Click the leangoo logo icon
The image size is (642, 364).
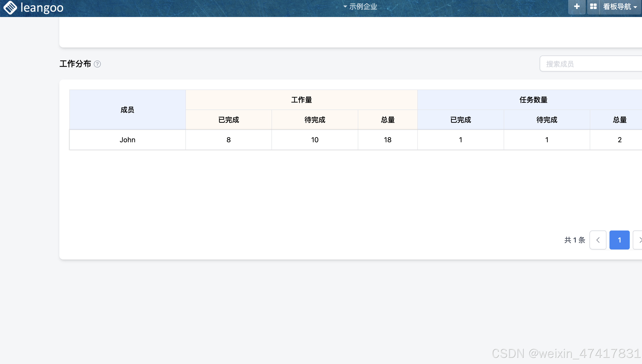click(10, 7)
